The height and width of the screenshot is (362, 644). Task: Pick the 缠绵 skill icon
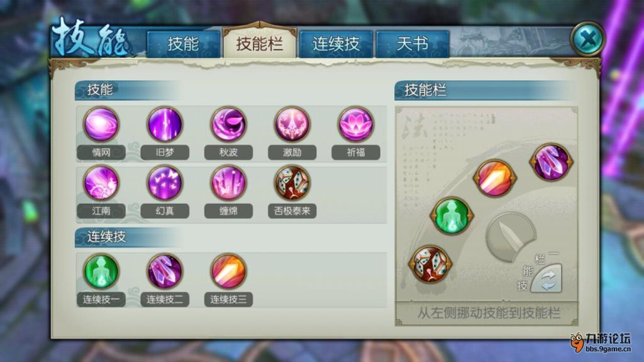228,183
